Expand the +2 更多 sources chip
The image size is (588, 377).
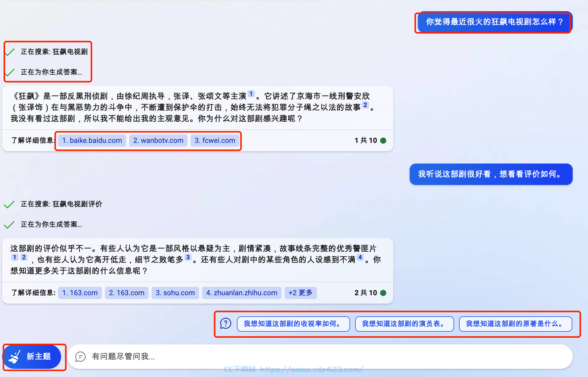click(x=301, y=293)
